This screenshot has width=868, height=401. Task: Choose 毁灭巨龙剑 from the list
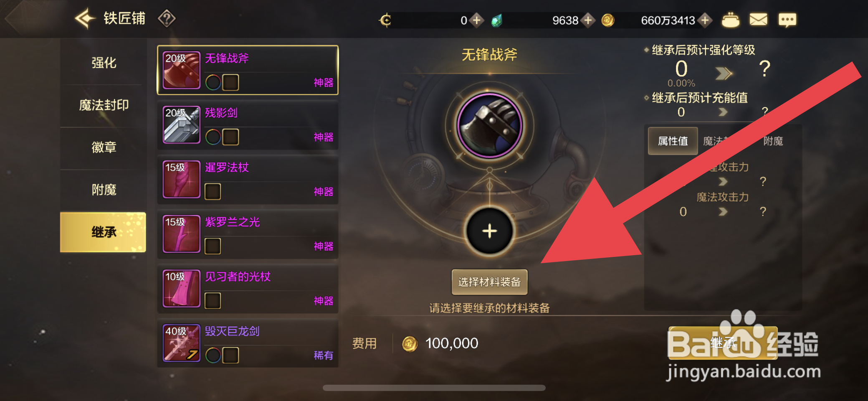pos(248,343)
